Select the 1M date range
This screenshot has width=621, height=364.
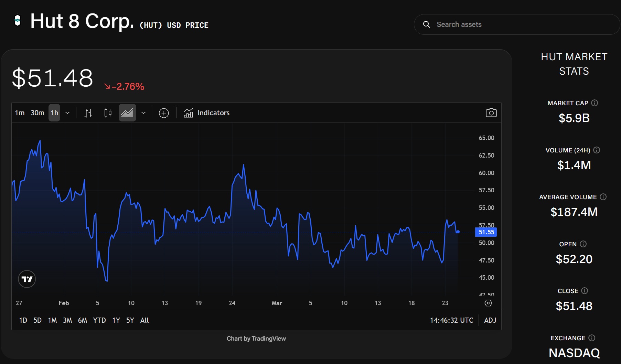tap(52, 320)
